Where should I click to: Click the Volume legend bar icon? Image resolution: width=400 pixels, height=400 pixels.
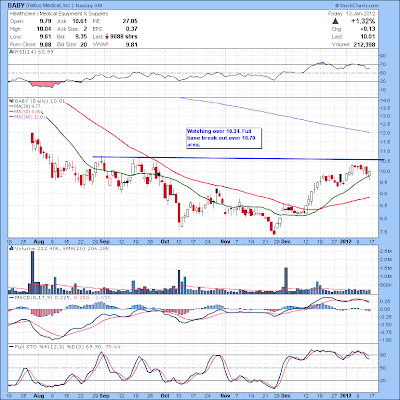[11, 248]
